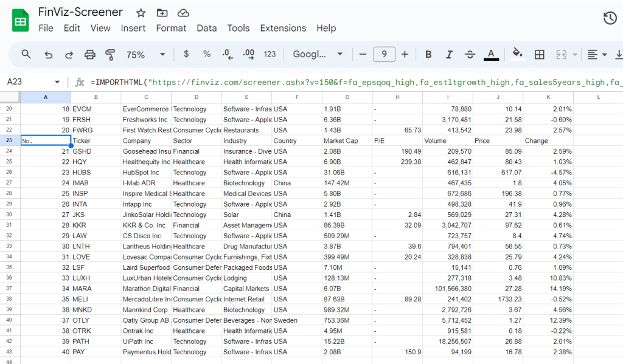Open the Data menu
The height and width of the screenshot is (364, 623).
pos(206,28)
